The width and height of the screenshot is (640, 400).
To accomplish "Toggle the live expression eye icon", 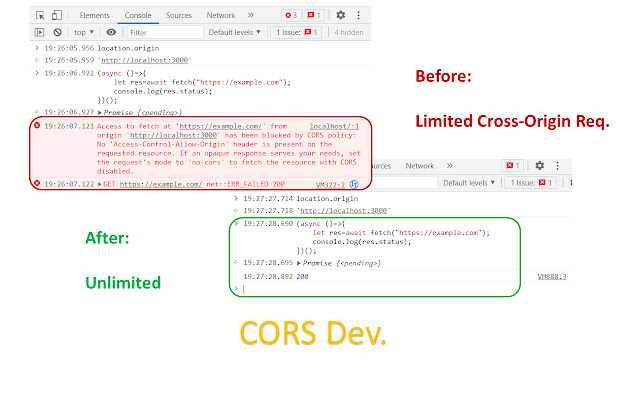I will coord(111,32).
